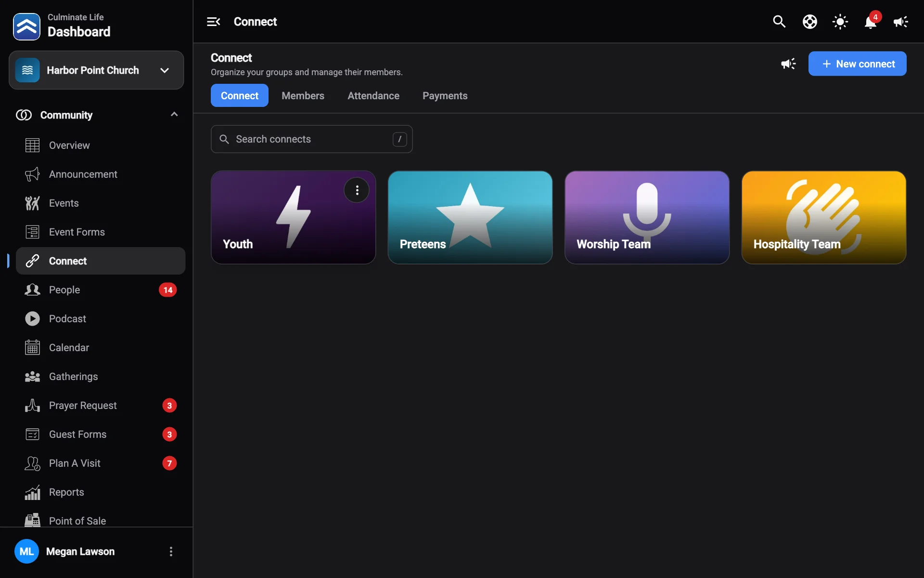Click the Connect link icon in sidebar

click(x=32, y=261)
